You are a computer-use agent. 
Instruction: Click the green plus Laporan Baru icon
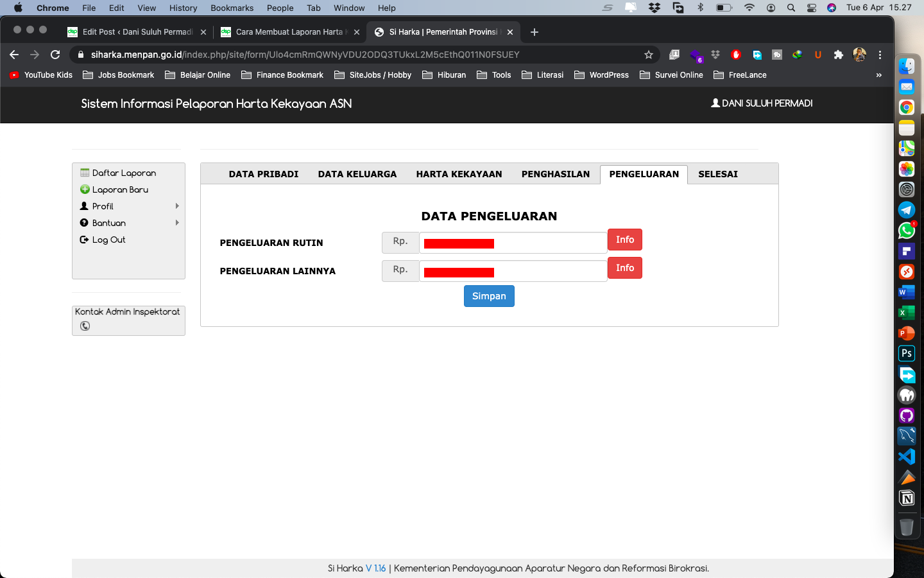point(84,189)
